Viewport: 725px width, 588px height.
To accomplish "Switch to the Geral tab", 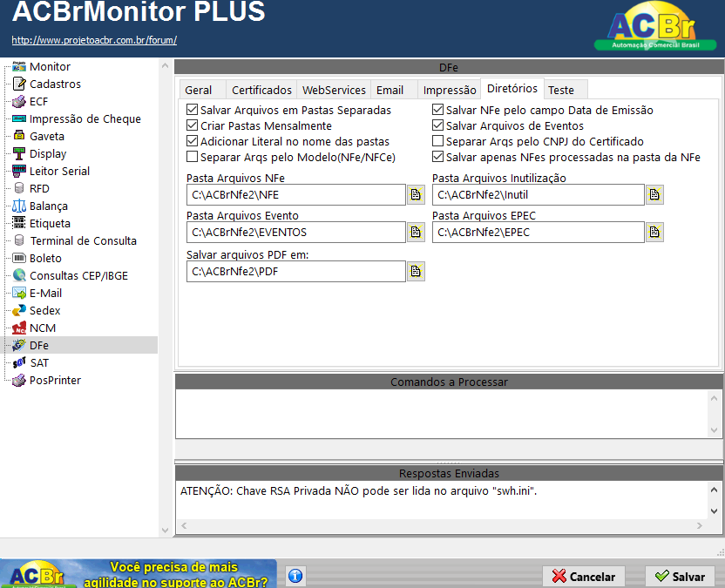I will click(202, 90).
